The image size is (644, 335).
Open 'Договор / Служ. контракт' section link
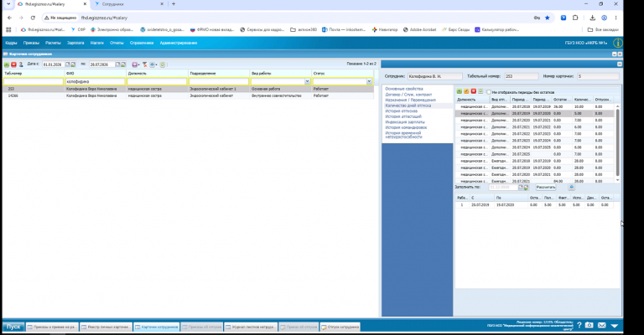click(x=408, y=95)
